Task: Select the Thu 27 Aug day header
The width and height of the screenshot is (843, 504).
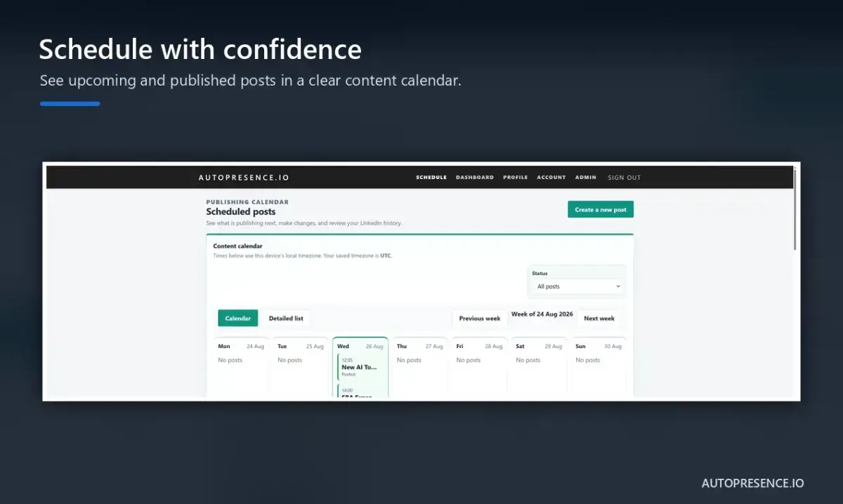Action: tap(420, 346)
